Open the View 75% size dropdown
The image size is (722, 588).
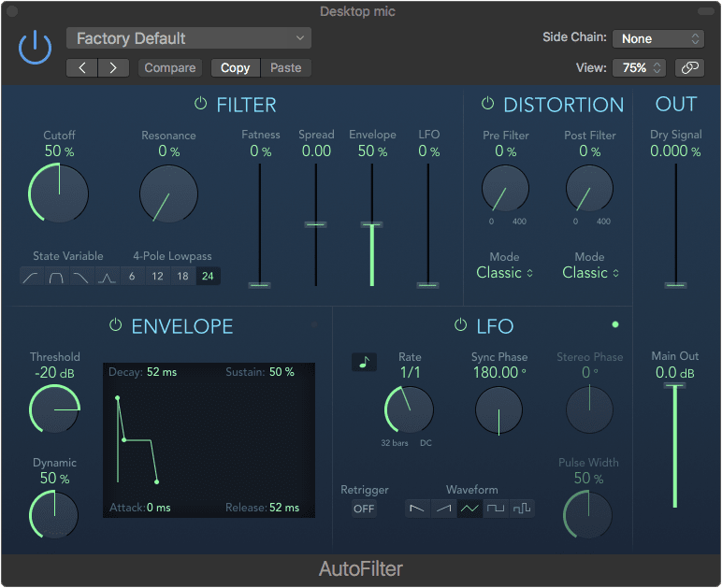(x=640, y=68)
